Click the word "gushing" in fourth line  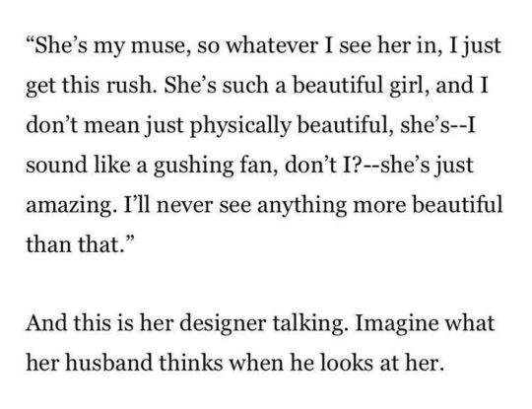(x=194, y=166)
